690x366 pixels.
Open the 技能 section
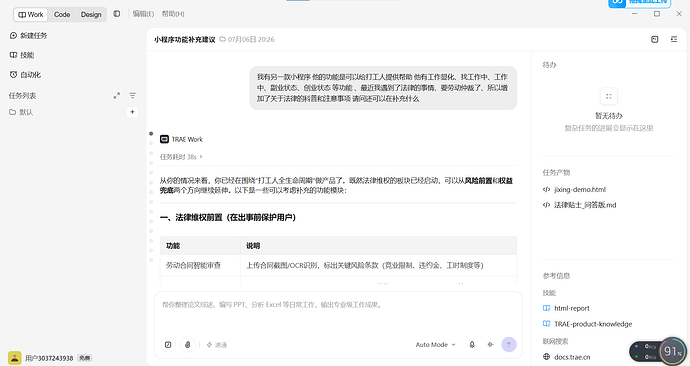tap(22, 55)
